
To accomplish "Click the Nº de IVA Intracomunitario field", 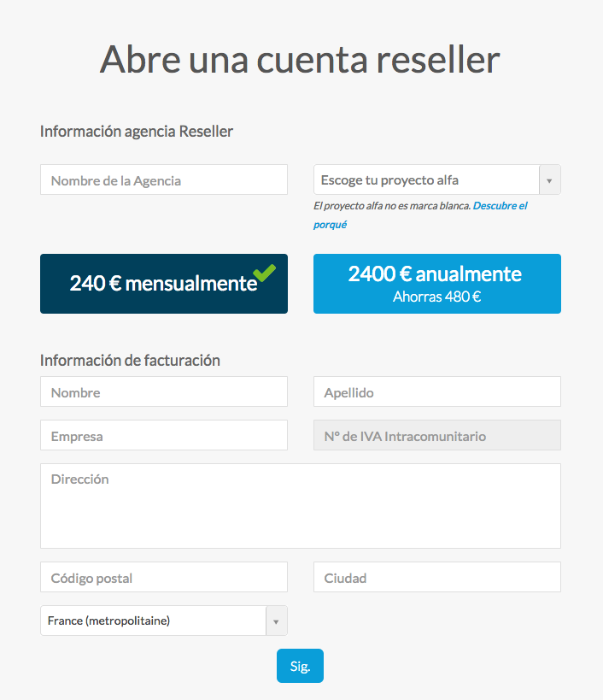I will point(436,436).
